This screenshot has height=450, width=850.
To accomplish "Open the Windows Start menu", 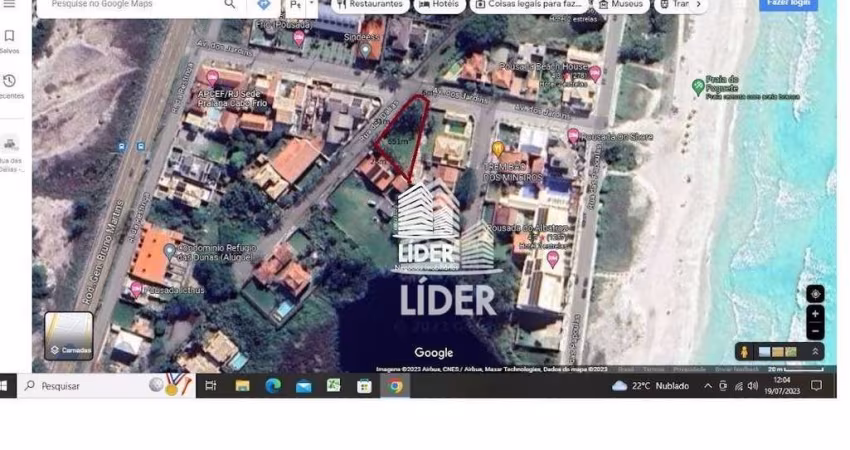I will click(4, 385).
